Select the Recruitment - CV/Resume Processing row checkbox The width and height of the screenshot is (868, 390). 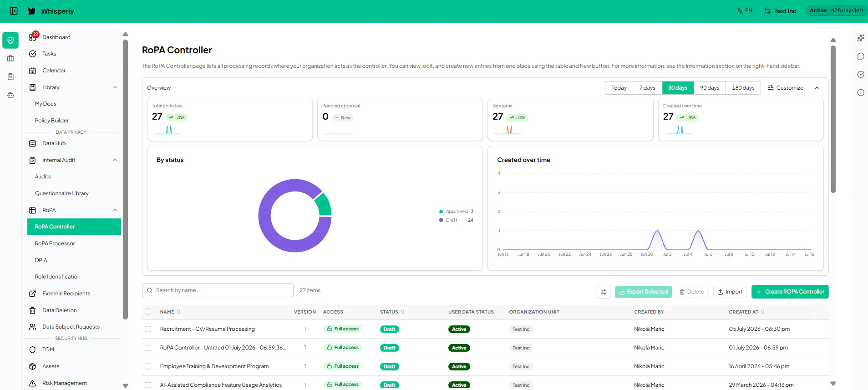(x=148, y=329)
